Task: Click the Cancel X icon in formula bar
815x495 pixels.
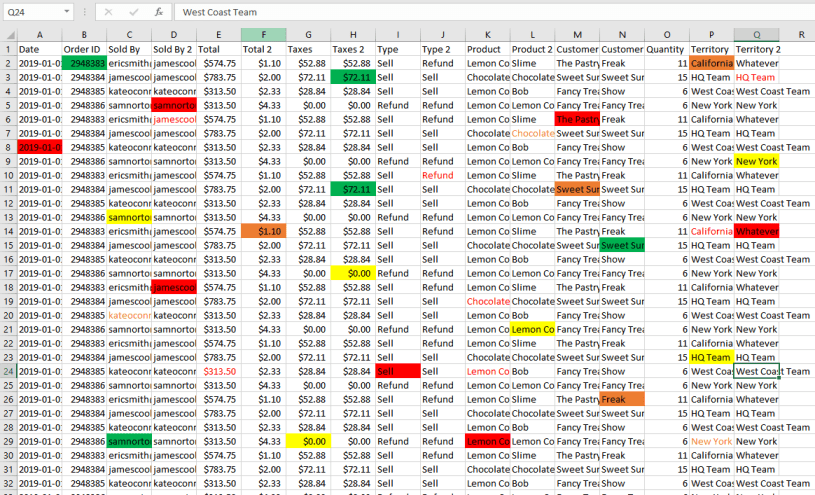Action: [108, 12]
